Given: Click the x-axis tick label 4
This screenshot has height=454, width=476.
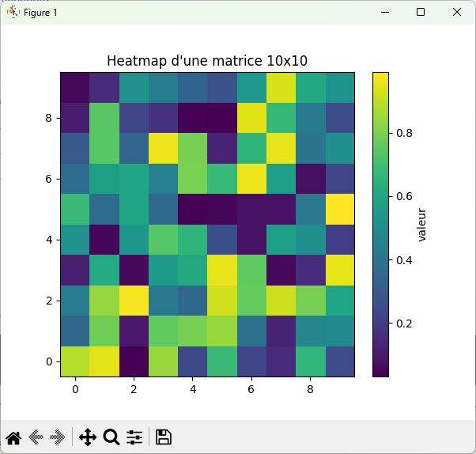Looking at the screenshot, I should click(192, 390).
